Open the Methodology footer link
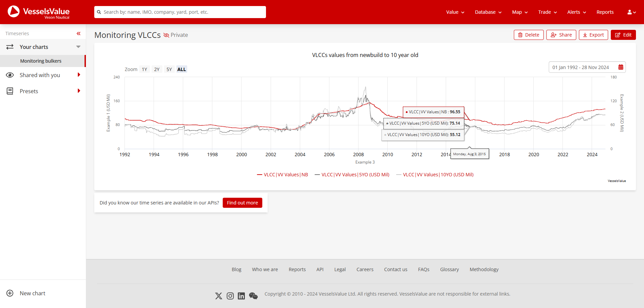Image resolution: width=644 pixels, height=308 pixels. (x=484, y=269)
